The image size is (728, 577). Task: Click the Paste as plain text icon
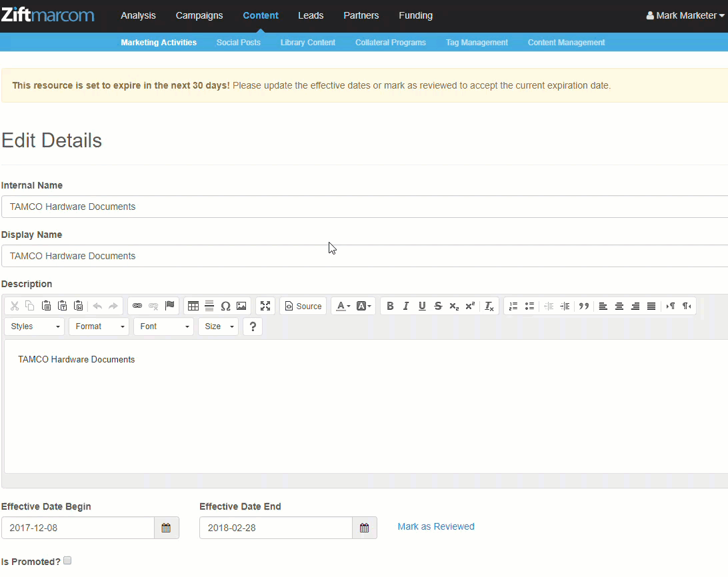(62, 306)
